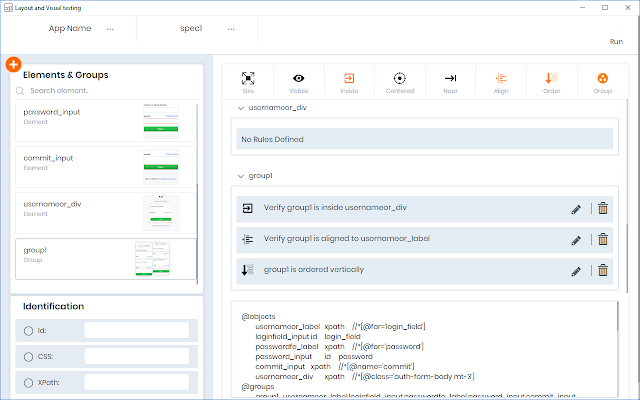Image resolution: width=640 pixels, height=400 pixels.
Task: Select the Align rule tool
Action: 501,82
